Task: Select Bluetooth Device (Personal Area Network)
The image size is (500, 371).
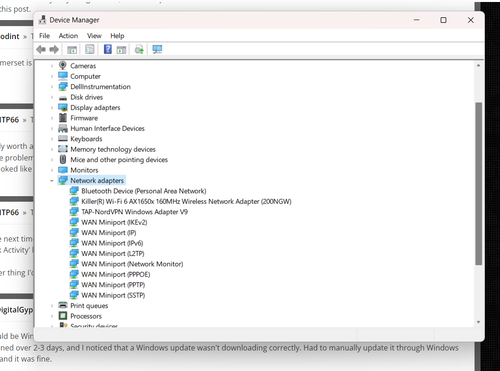Action: tap(144, 191)
